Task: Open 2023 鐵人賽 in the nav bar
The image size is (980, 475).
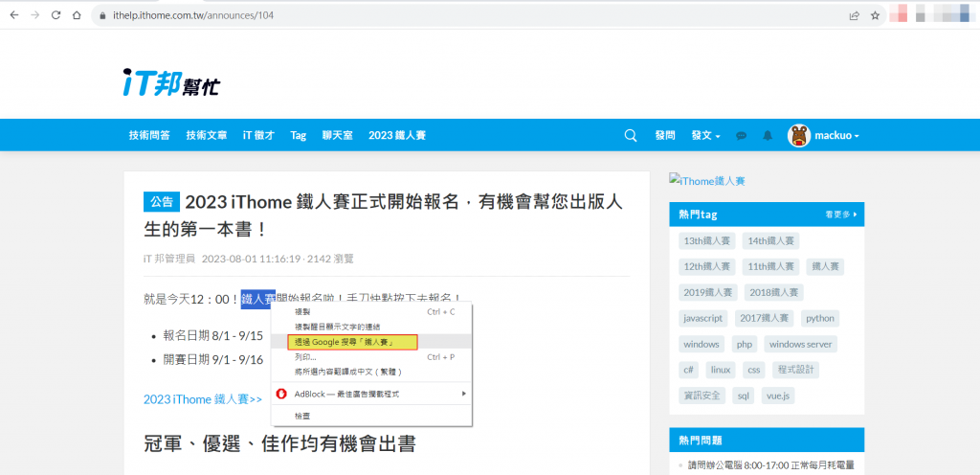Action: [x=397, y=135]
